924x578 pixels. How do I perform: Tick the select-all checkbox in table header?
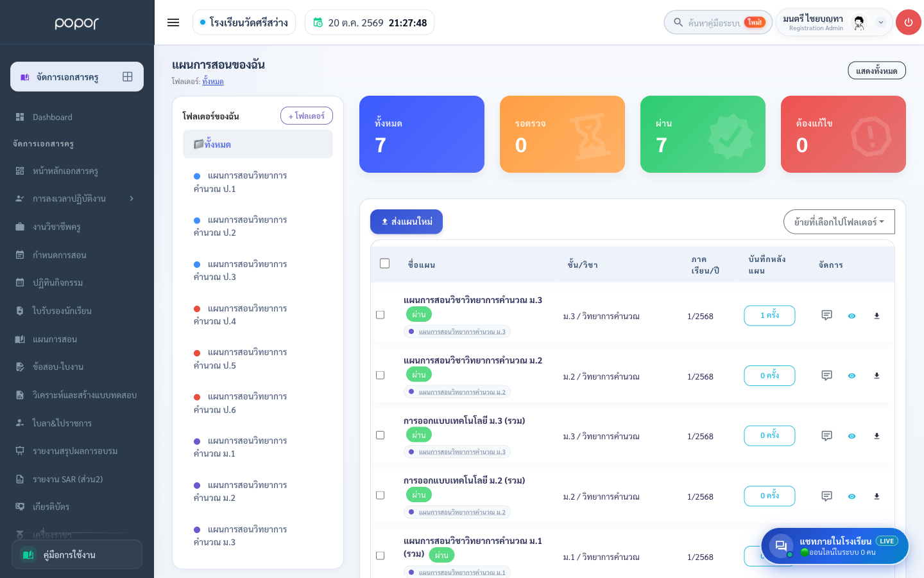click(x=385, y=263)
